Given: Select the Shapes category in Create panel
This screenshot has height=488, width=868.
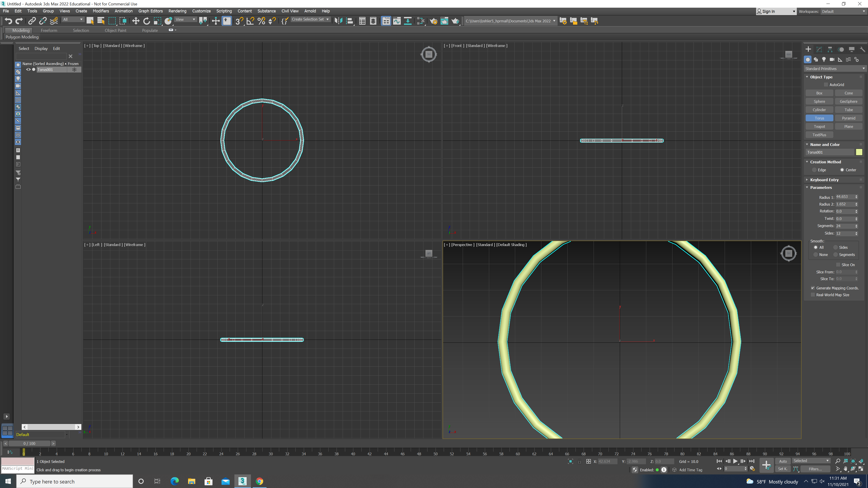Looking at the screenshot, I should (x=816, y=59).
